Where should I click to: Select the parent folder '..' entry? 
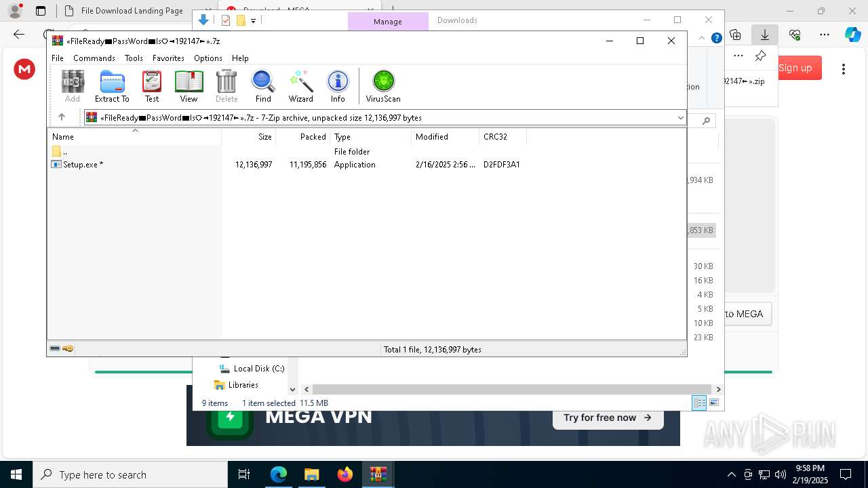[60, 152]
